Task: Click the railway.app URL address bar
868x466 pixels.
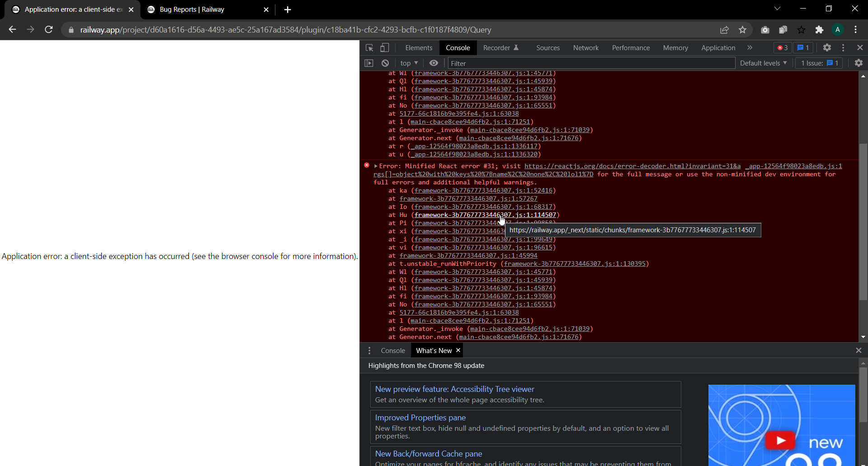Action: point(286,30)
